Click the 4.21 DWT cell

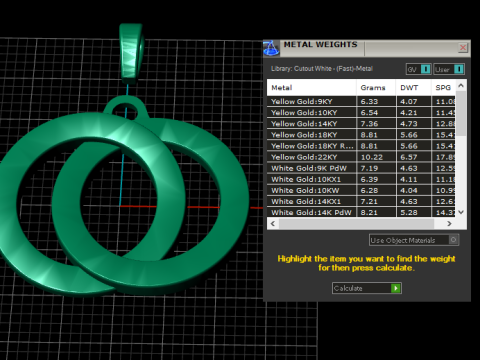point(414,113)
